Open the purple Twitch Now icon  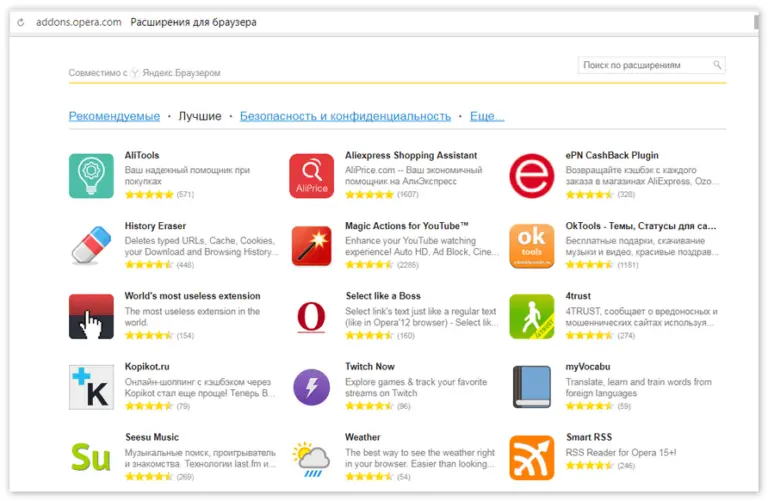pyautogui.click(x=312, y=387)
